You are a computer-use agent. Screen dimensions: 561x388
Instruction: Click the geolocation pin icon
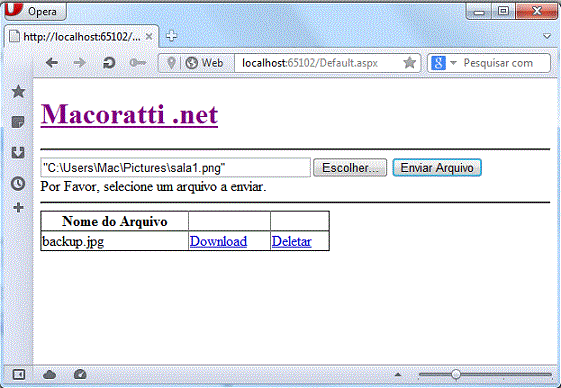[171, 63]
